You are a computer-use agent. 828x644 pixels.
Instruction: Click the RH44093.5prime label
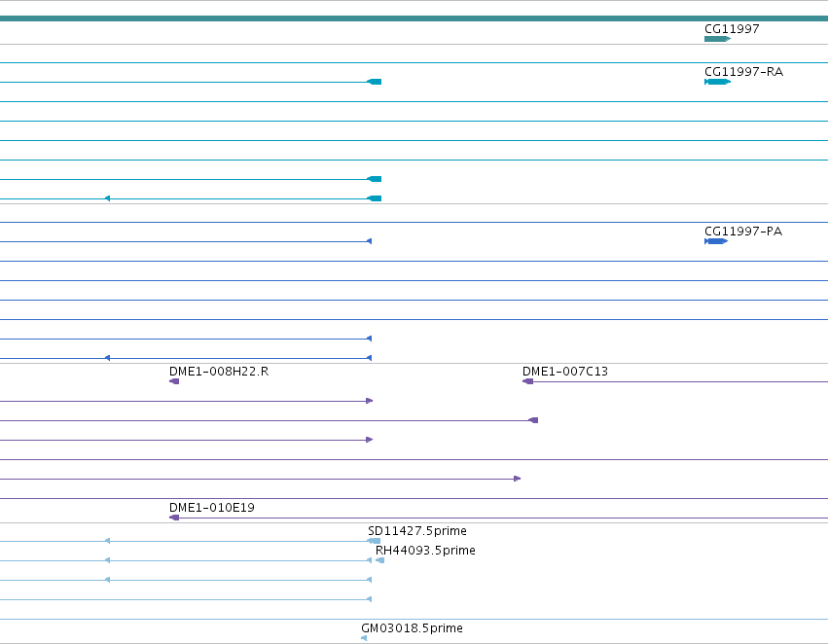tap(425, 551)
